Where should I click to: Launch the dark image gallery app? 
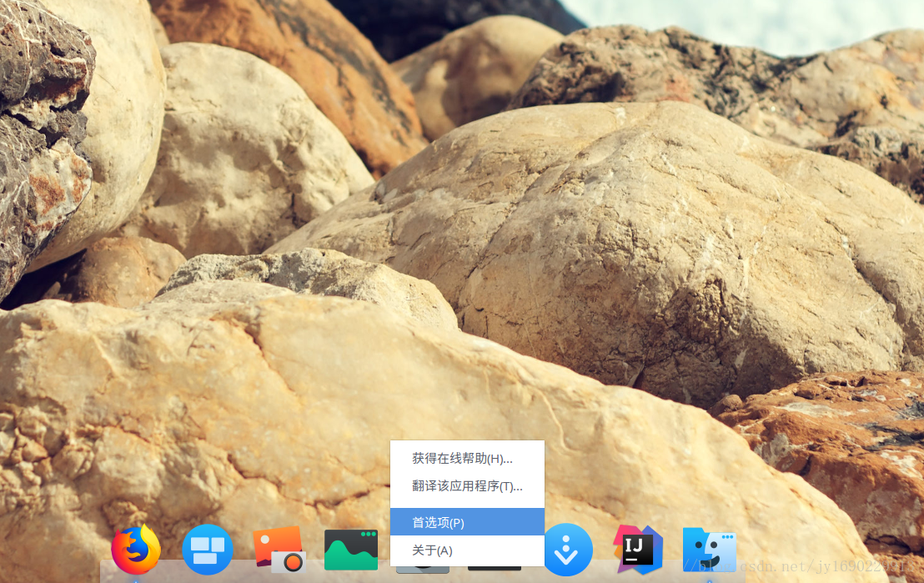pos(351,550)
